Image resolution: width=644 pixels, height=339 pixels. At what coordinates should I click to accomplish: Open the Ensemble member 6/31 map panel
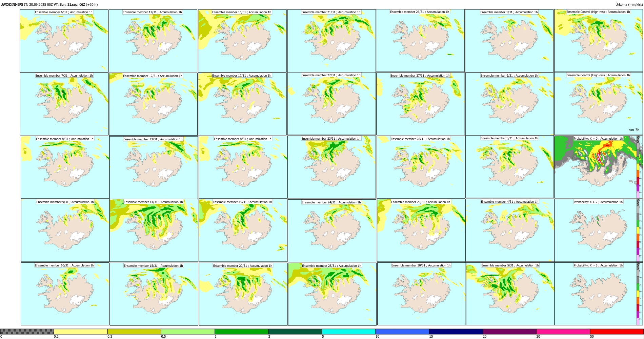click(x=64, y=40)
